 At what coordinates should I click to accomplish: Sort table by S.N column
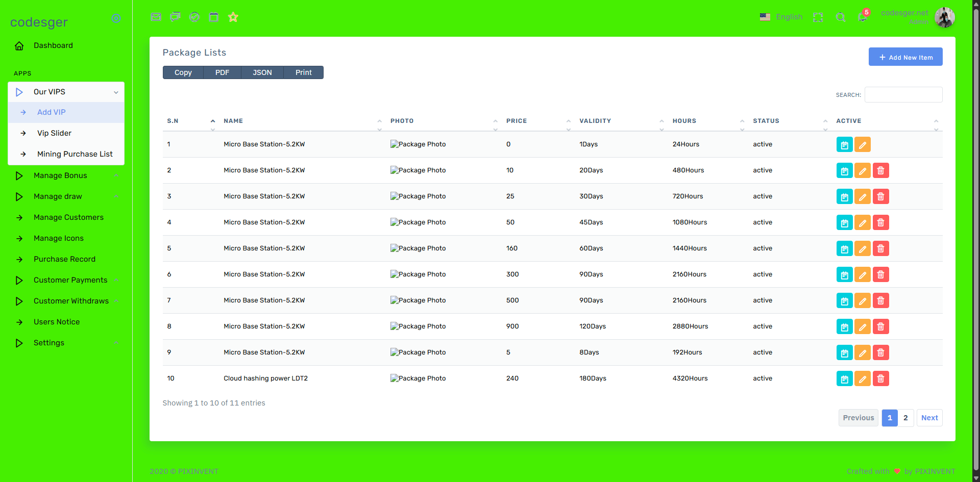click(x=191, y=121)
